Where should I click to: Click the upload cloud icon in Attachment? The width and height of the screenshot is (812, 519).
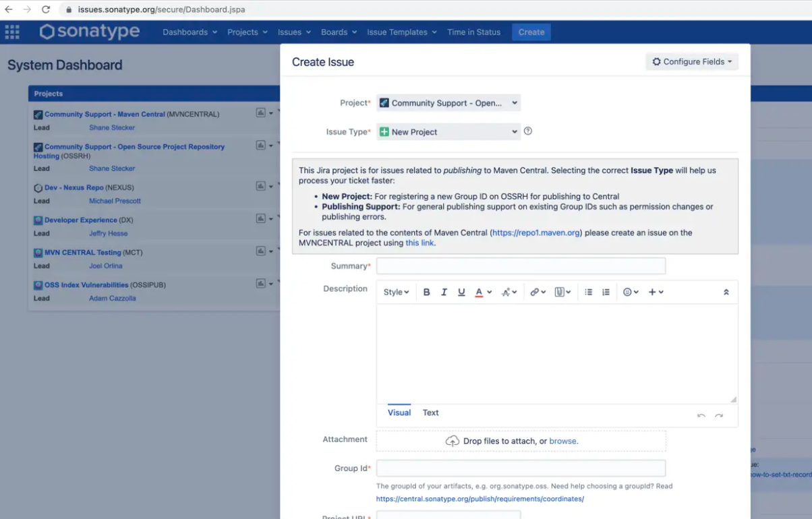[x=453, y=441]
